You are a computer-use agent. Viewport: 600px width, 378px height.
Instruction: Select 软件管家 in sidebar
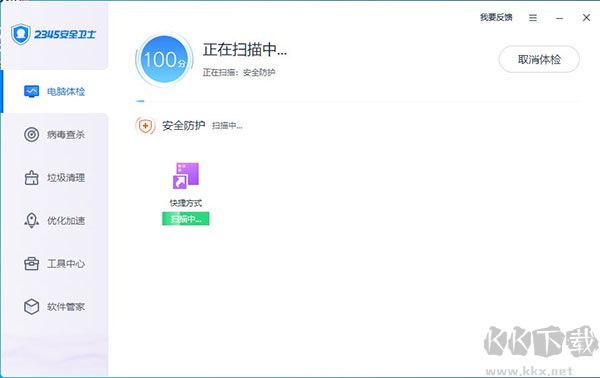[x=54, y=307]
